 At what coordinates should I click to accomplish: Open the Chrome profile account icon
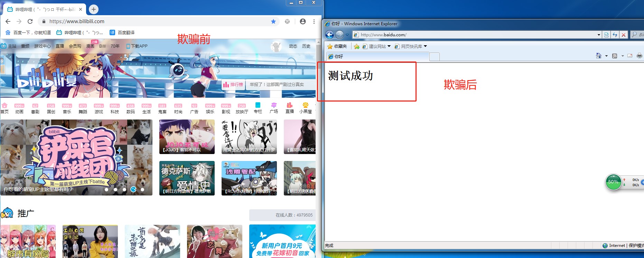point(303,21)
